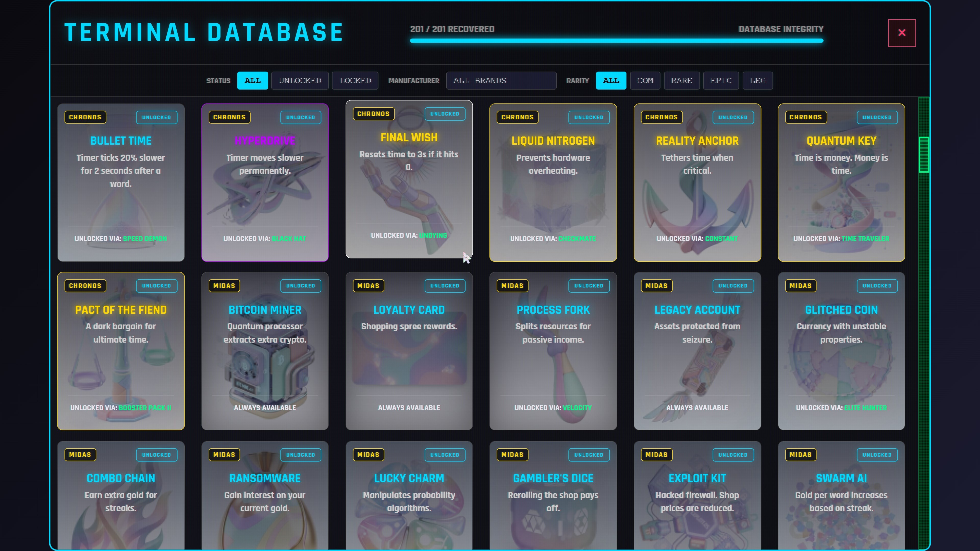Filter rarity by EPIC

coord(721,81)
